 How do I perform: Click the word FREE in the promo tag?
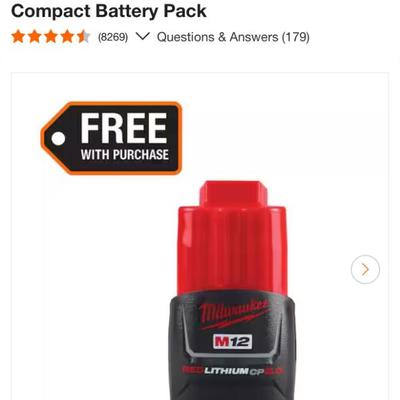click(x=124, y=128)
